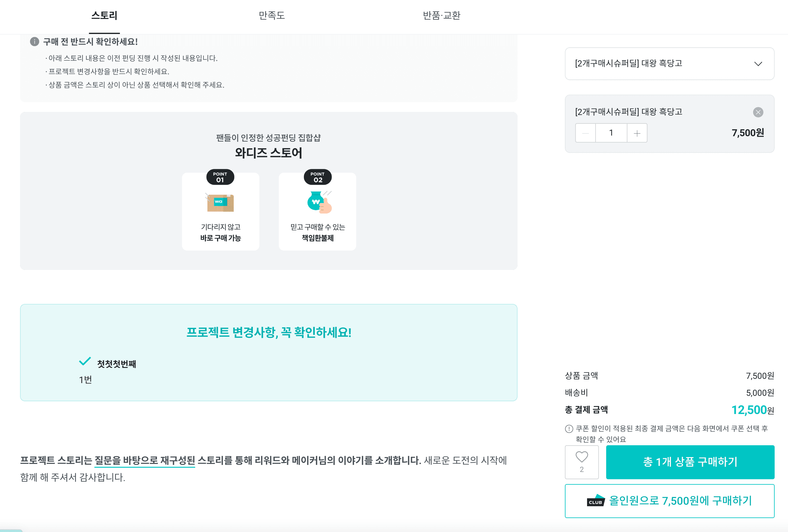Click the 총 결제 금액 label
This screenshot has height=532, width=788.
(586, 410)
